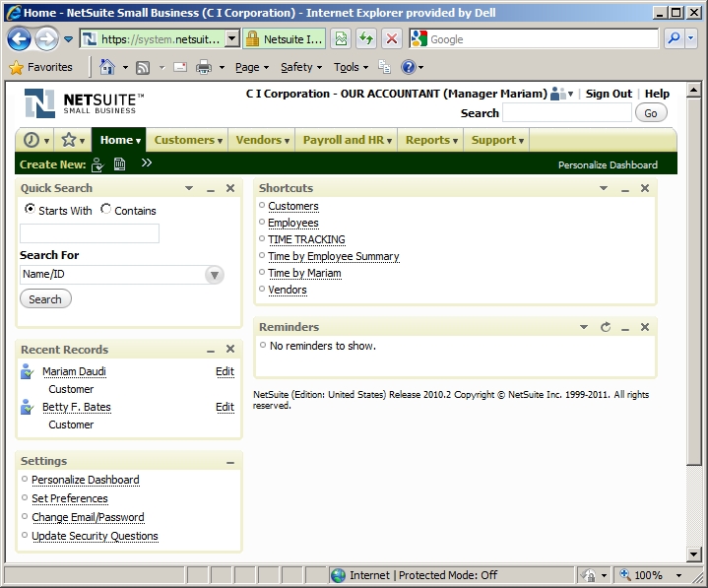
Task: Click the browser Forward arrow button
Action: click(x=46, y=39)
